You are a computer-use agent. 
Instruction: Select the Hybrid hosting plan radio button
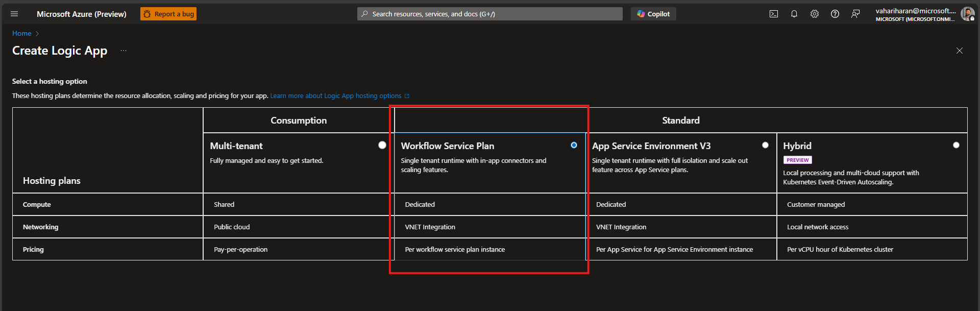point(956,145)
